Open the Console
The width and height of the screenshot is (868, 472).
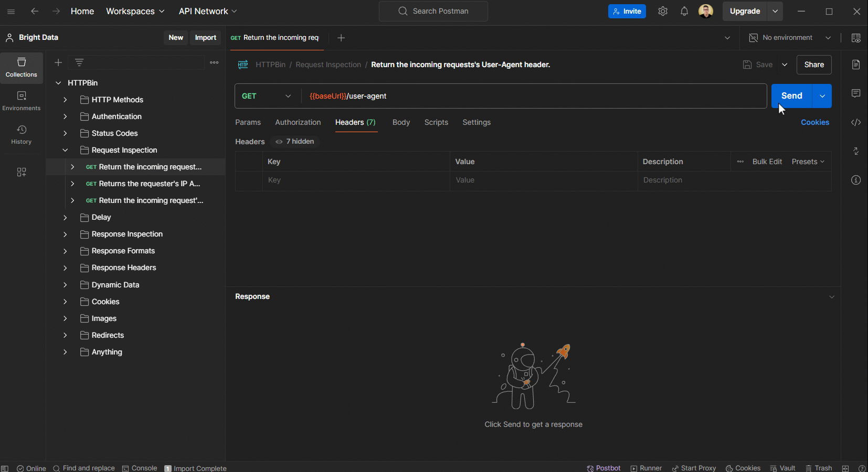coord(139,468)
